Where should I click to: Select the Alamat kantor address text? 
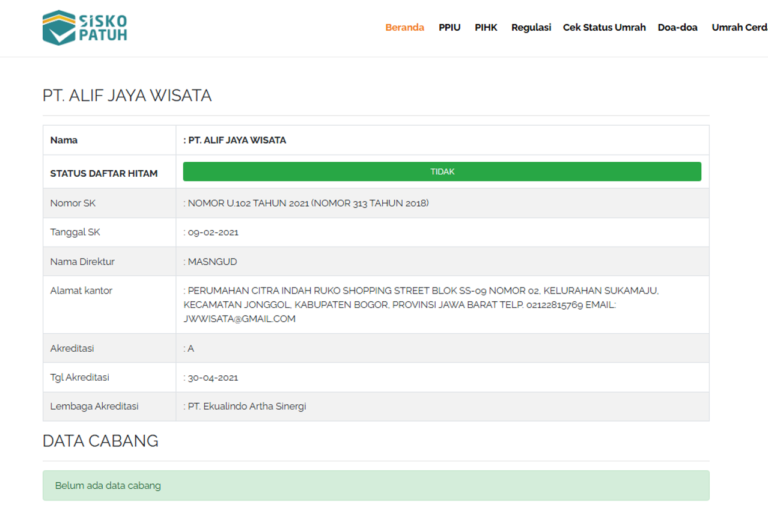coord(421,305)
